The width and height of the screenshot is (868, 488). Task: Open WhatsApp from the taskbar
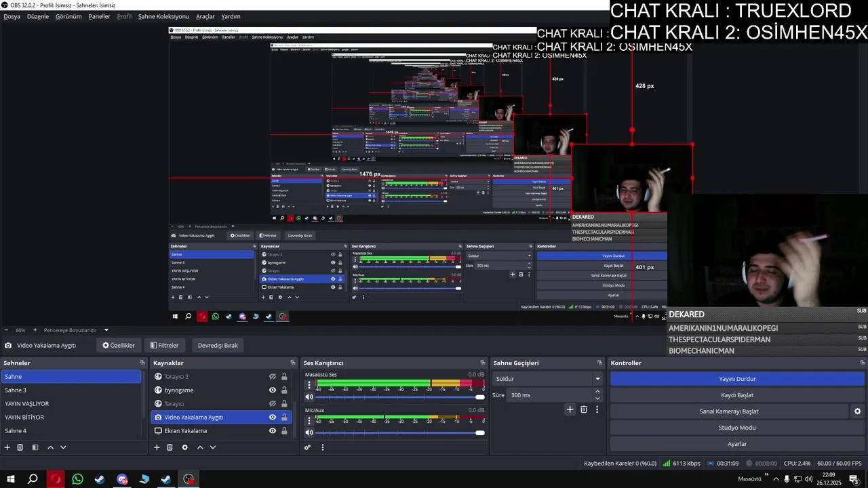pyautogui.click(x=78, y=479)
